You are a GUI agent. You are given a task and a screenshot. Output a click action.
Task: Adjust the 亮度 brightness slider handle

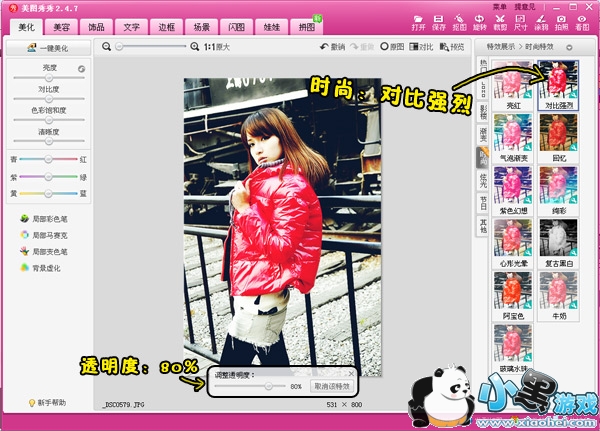click(x=49, y=78)
